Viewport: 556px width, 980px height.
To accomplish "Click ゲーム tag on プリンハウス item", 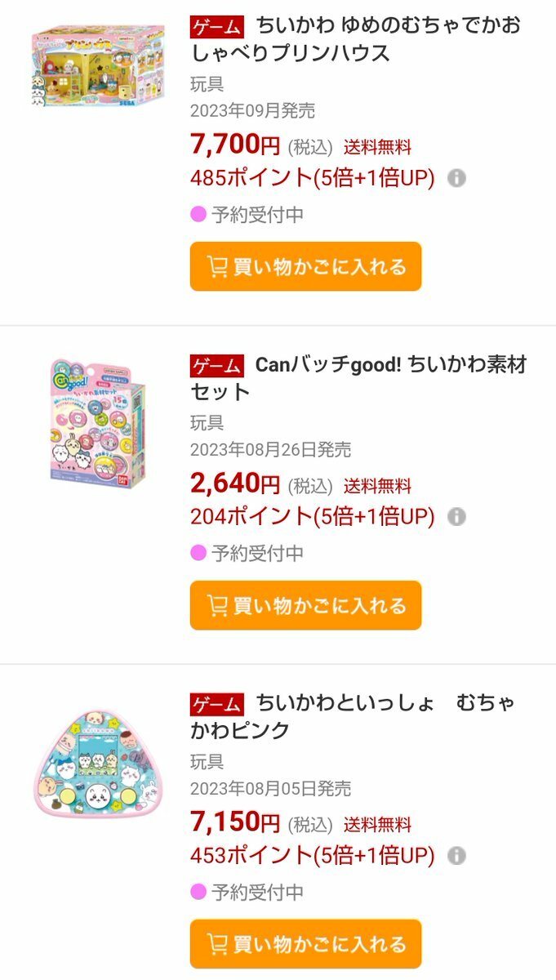I will coord(217,27).
